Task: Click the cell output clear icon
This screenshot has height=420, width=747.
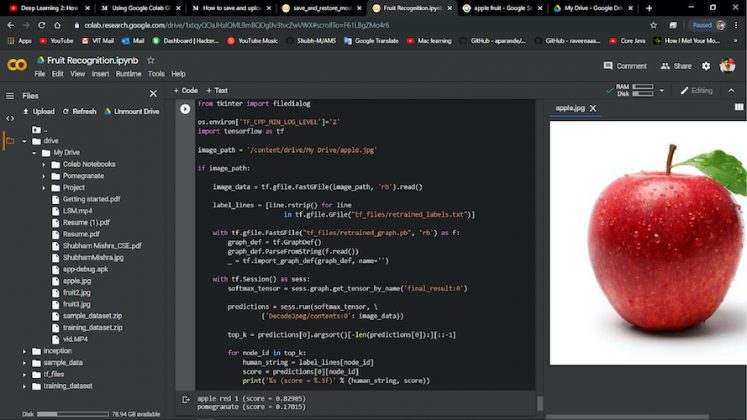Action: pos(185,399)
